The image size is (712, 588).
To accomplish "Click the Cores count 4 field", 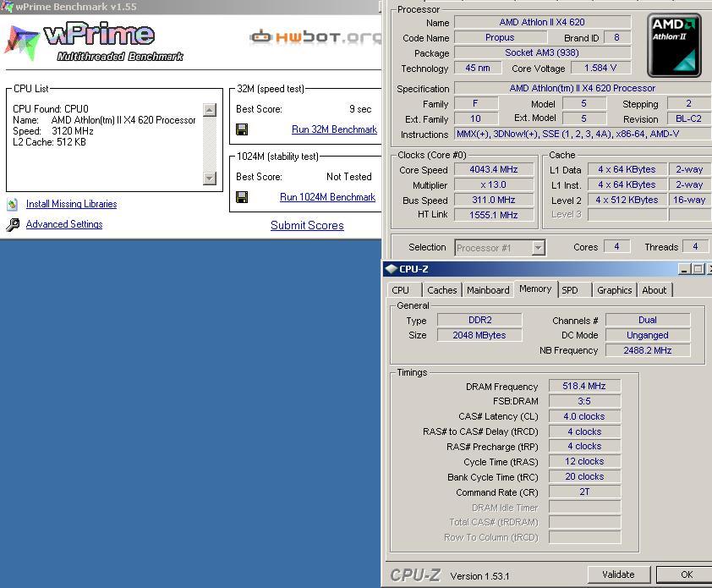I will tap(616, 247).
